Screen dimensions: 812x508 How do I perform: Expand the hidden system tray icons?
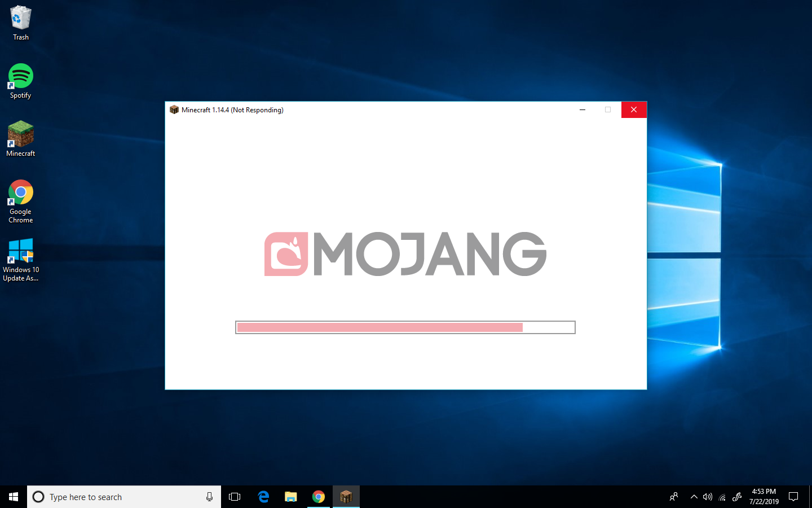[x=694, y=497]
